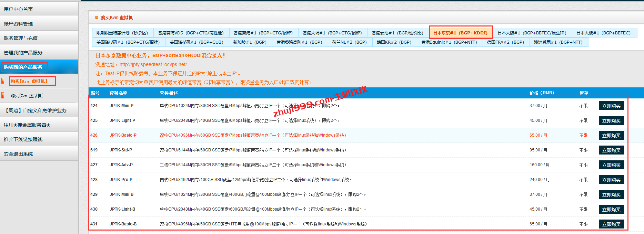
Task: Click 编号 column header
Action: [95, 93]
